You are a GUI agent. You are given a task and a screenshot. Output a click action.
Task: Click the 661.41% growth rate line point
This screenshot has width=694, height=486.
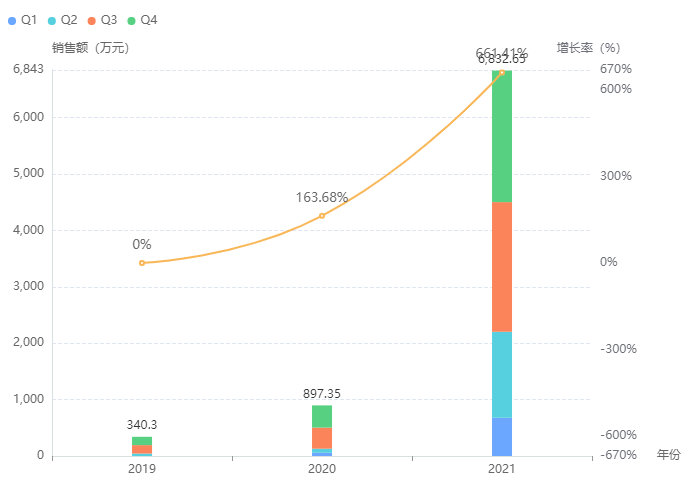pos(502,72)
